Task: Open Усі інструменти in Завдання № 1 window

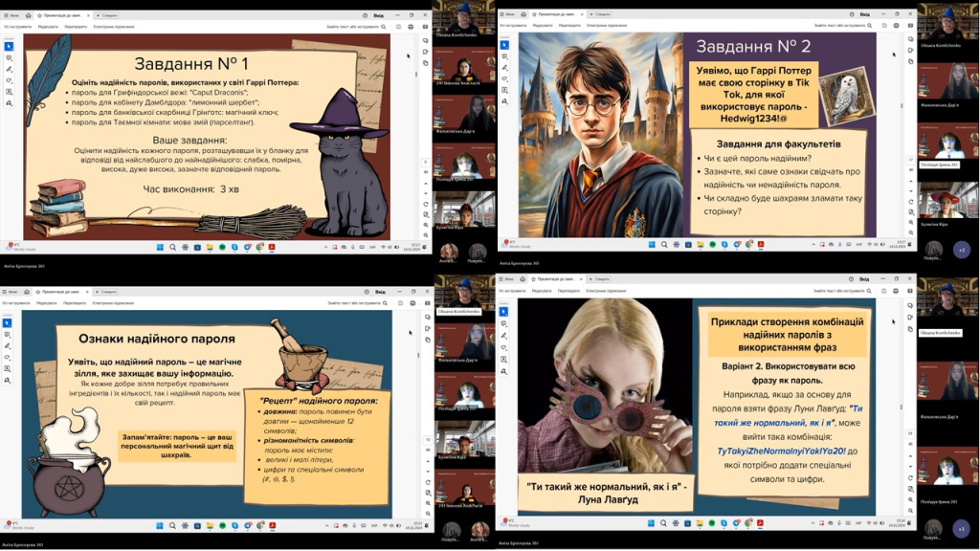Action: pyautogui.click(x=17, y=27)
